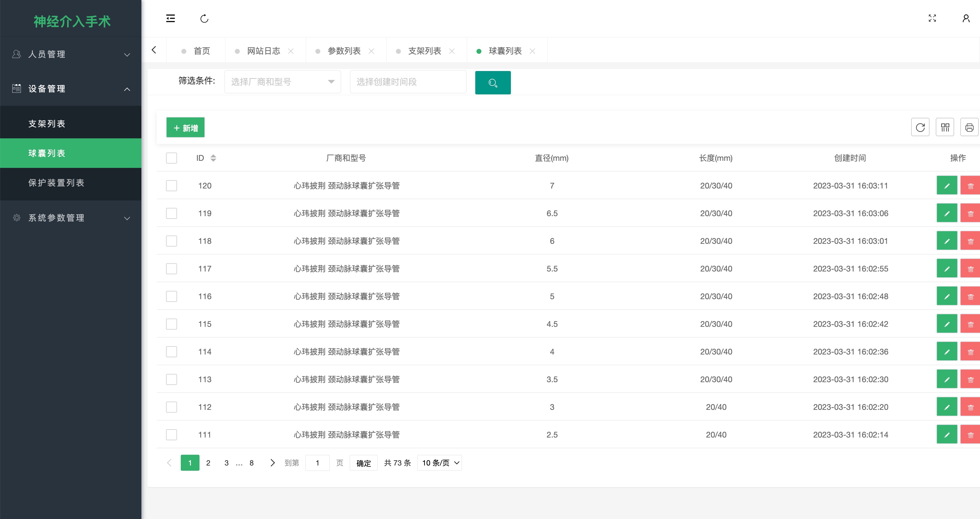
Task: Open the 10 条/页 page size dropdown
Action: coord(439,463)
